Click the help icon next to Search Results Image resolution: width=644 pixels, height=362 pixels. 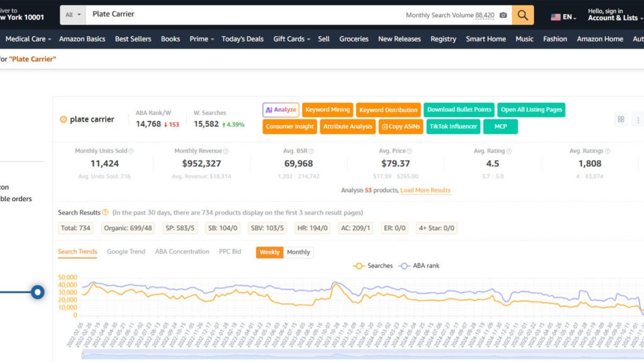[105, 212]
